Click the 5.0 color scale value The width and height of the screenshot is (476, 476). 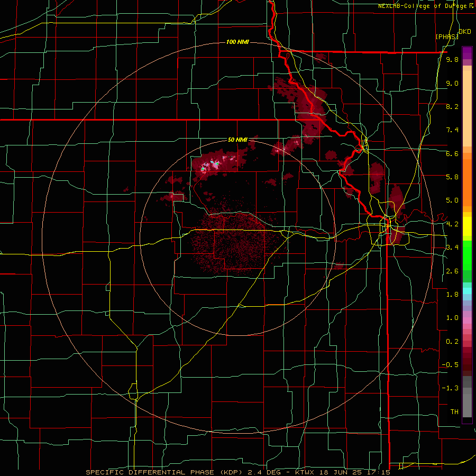point(452,200)
